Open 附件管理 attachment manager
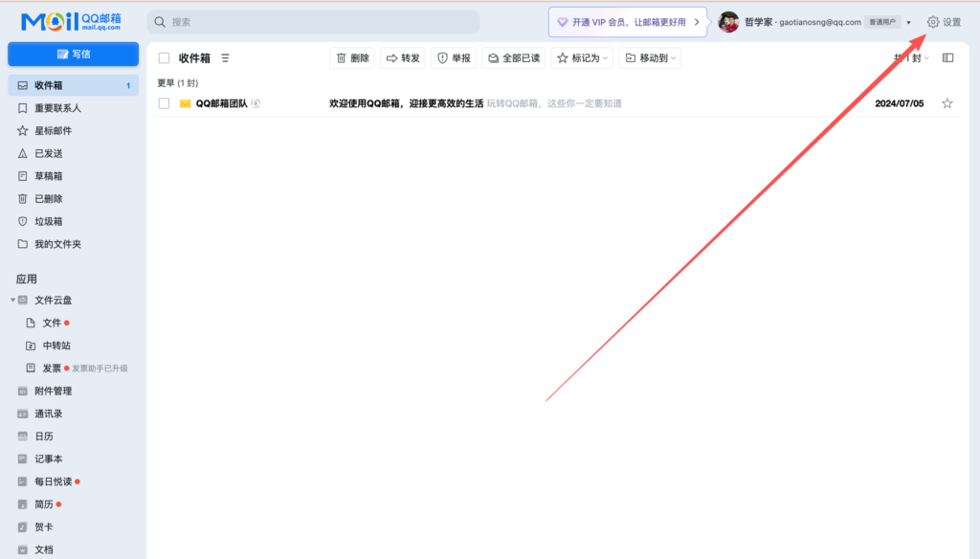 click(x=53, y=391)
